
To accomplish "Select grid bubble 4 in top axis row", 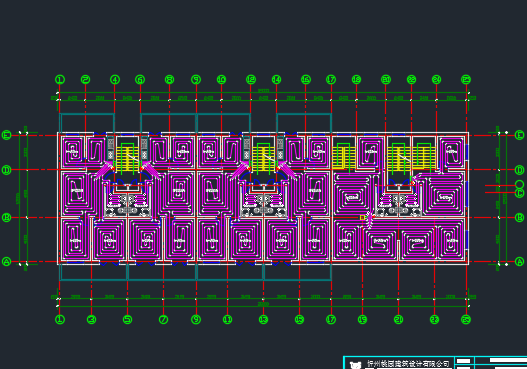I will point(115,80).
